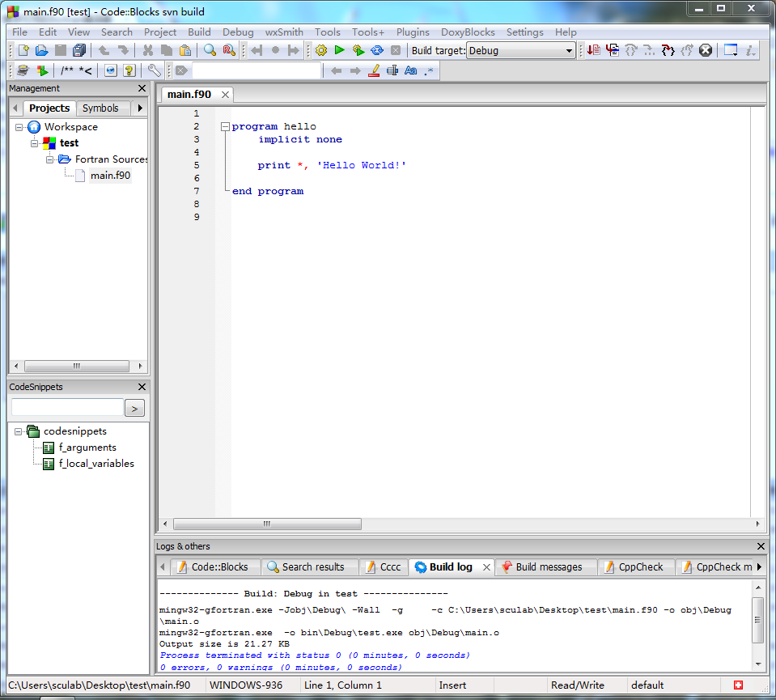Image resolution: width=776 pixels, height=700 pixels.
Task: Open the Find magnifier tool
Action: coord(210,50)
